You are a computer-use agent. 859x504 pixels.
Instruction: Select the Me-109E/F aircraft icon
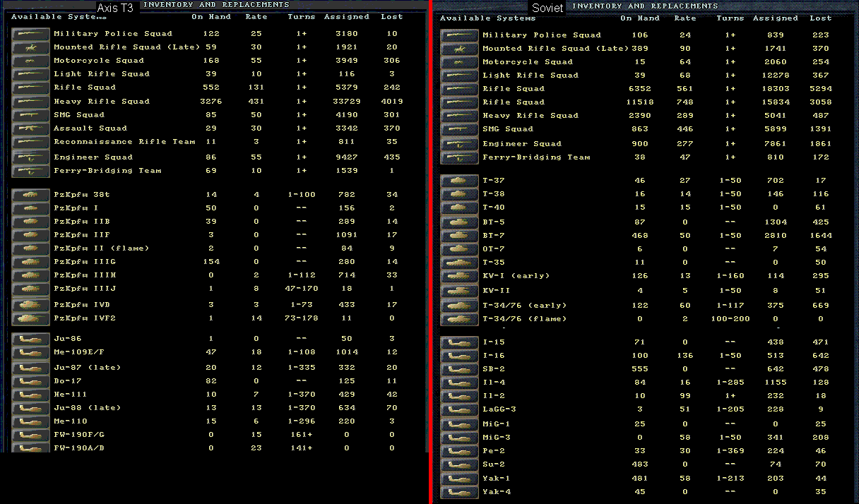(x=31, y=352)
